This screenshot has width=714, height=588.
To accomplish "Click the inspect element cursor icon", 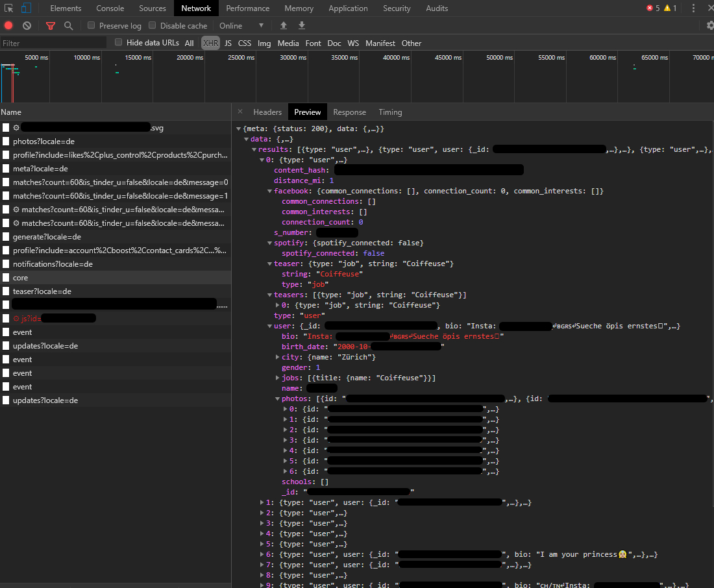I will 8,8.
